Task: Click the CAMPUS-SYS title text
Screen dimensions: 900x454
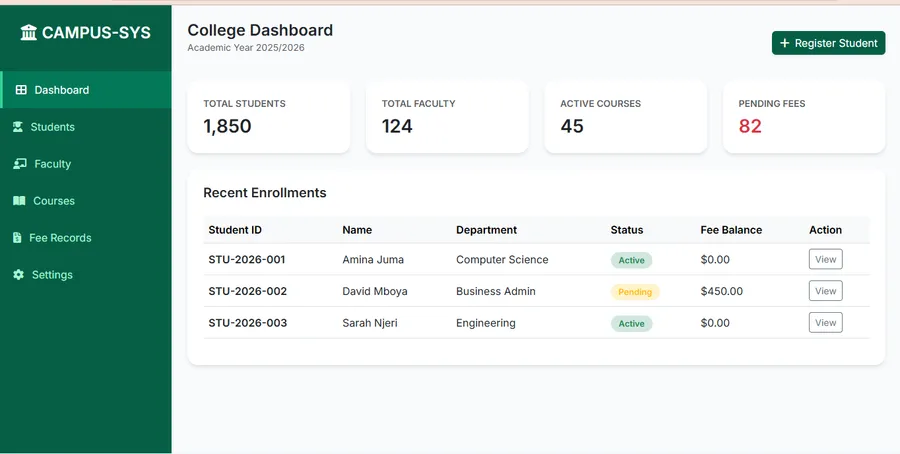Action: click(x=96, y=33)
